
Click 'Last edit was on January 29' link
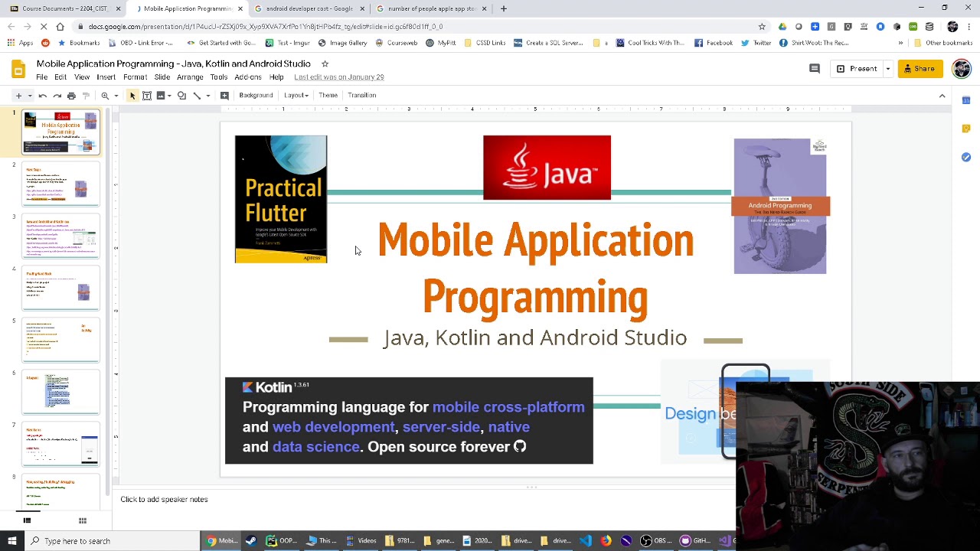(338, 77)
